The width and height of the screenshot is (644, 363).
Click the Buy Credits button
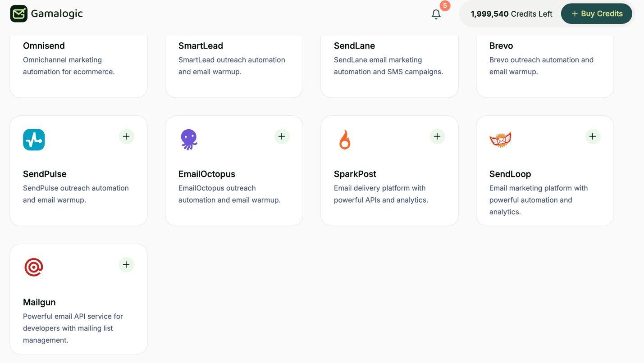click(x=596, y=14)
